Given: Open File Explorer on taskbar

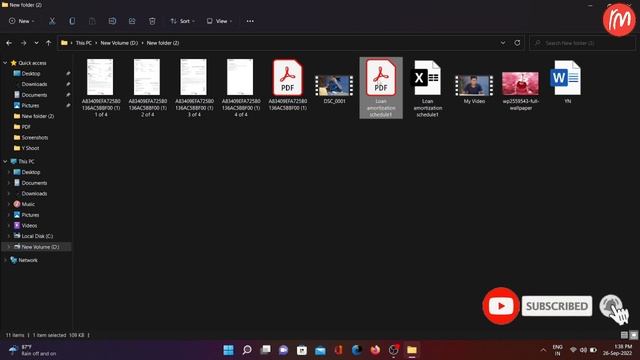Looking at the screenshot, I should click(x=412, y=350).
